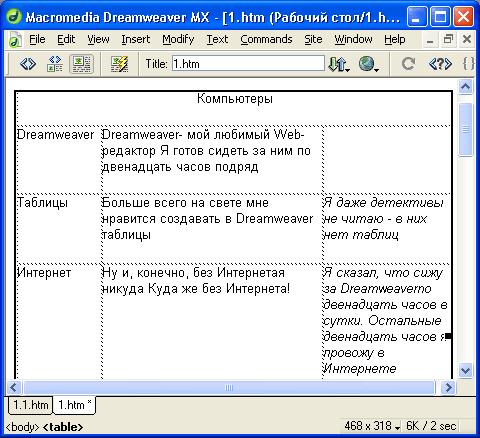Minimize the document window in menu bar
480x438 pixels.
coord(430,40)
